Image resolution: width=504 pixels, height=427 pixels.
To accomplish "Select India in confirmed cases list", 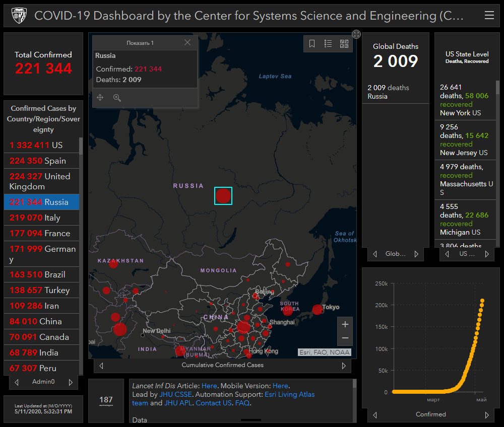I will [41, 352].
